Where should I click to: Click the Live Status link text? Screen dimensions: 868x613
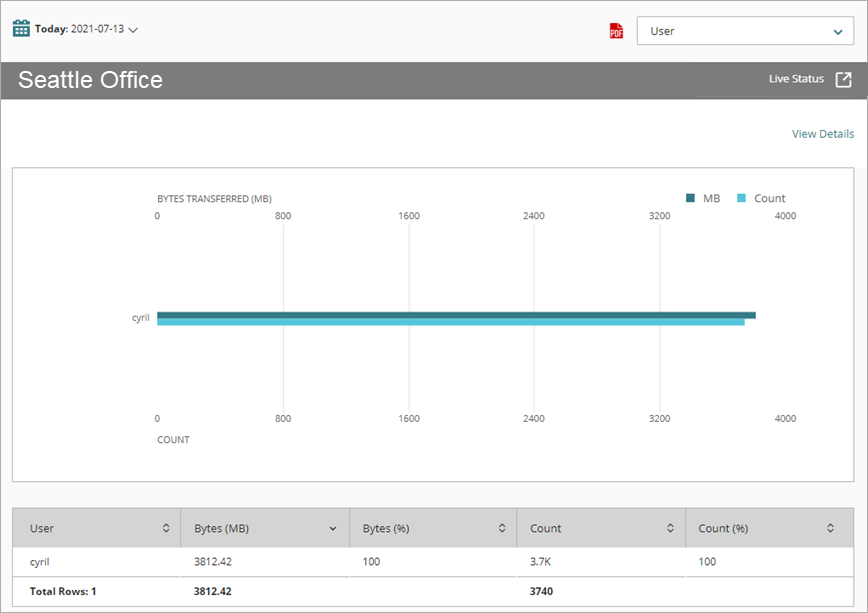pos(796,79)
